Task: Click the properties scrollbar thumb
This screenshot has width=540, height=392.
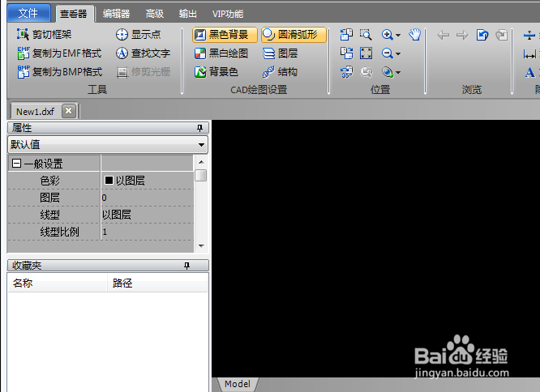Action: coord(201,175)
